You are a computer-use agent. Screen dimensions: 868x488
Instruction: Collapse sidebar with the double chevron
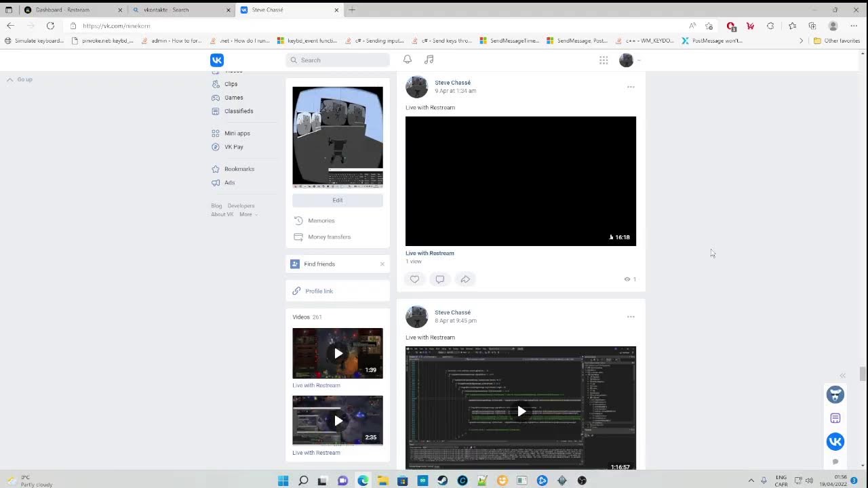coord(843,375)
